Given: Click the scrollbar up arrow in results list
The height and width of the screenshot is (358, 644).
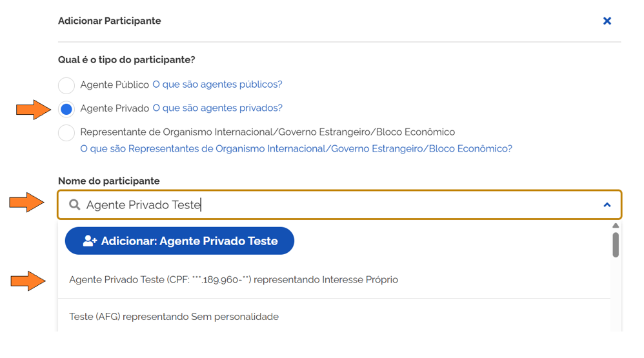Looking at the screenshot, I should coord(616,226).
